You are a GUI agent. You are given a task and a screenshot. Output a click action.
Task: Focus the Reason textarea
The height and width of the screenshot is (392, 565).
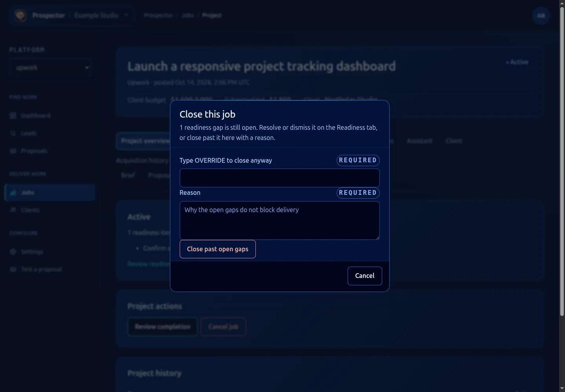[279, 220]
